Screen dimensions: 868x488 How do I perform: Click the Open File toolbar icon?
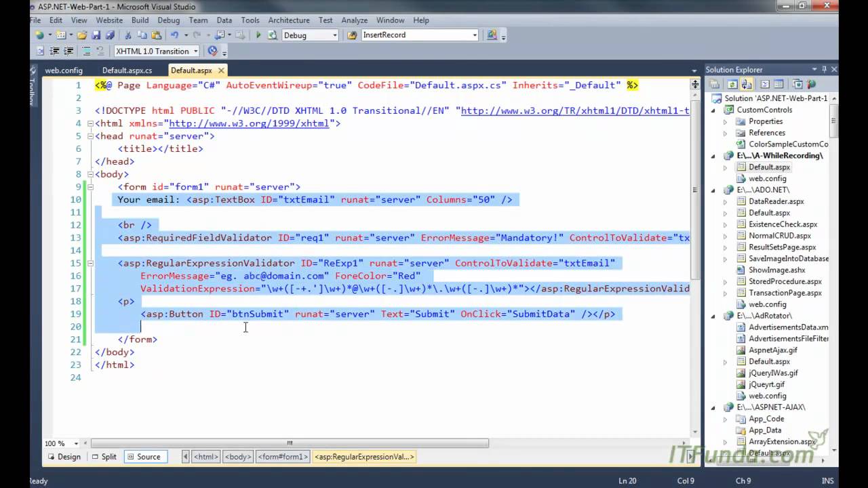pos(81,35)
